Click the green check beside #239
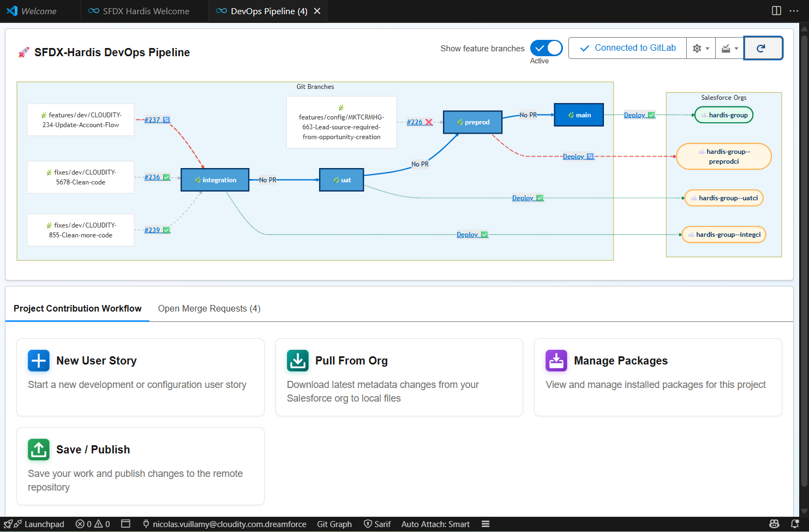This screenshot has width=809, height=532. [x=166, y=230]
